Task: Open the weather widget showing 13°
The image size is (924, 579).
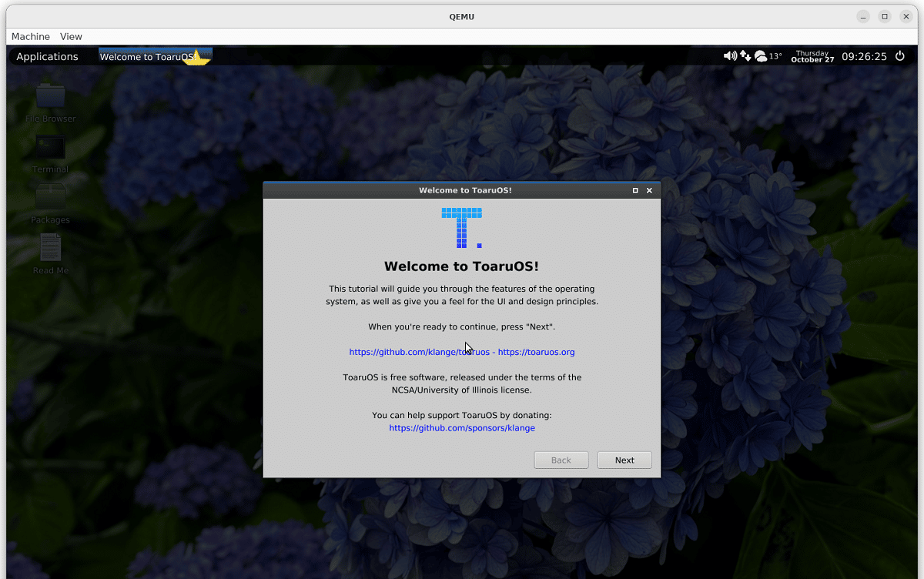Action: [768, 56]
